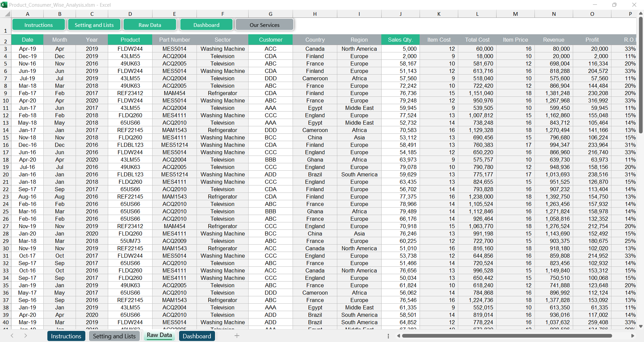Screen dimensions: 644x342
Task: Select the column H header
Action: (x=315, y=14)
